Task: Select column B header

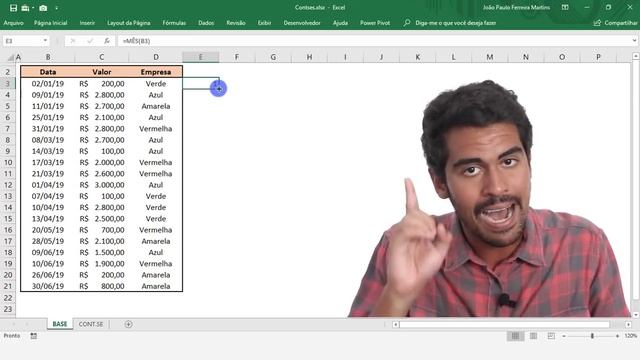Action: tap(48, 57)
